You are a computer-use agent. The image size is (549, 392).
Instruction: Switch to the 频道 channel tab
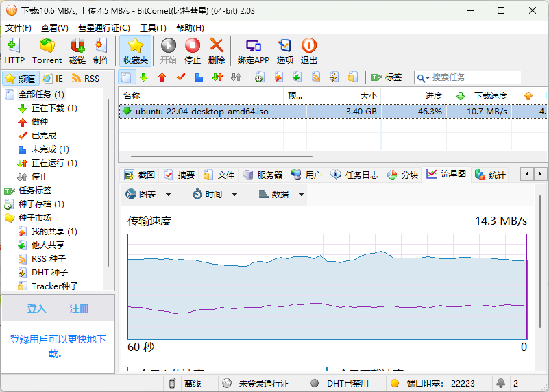pos(21,78)
